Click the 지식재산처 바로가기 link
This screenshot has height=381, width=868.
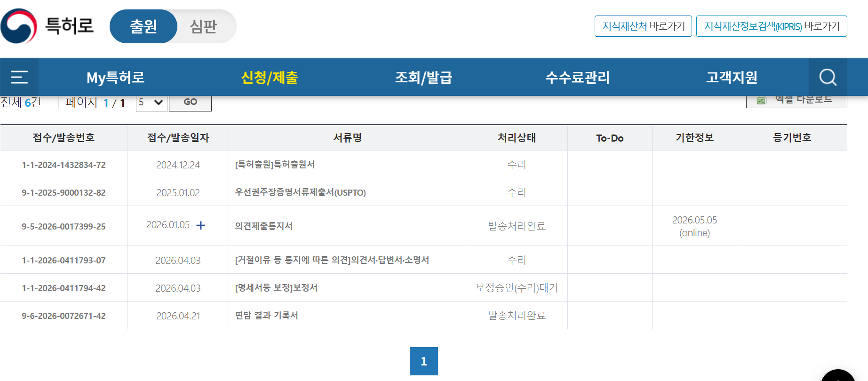(643, 26)
